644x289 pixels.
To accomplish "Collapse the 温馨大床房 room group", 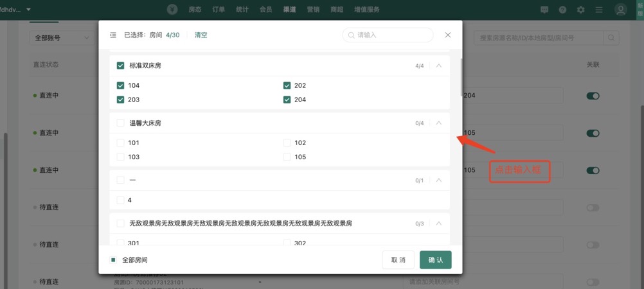I will click(x=439, y=123).
